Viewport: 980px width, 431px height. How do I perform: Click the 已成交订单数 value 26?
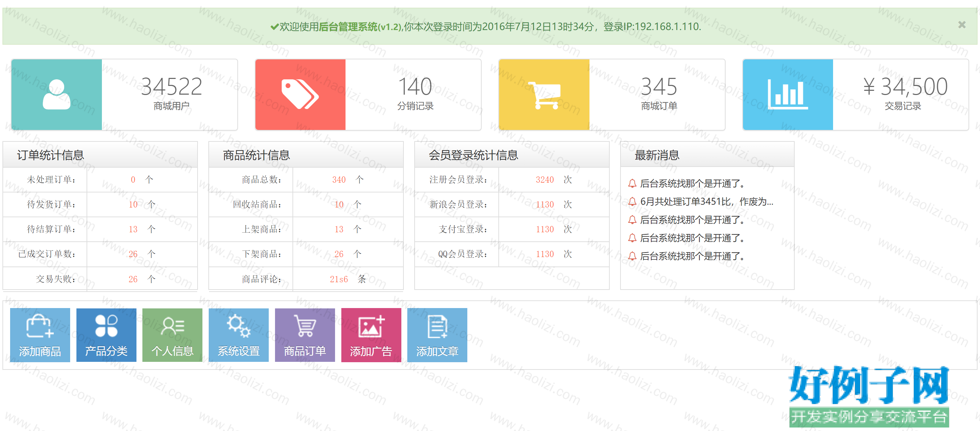click(133, 254)
